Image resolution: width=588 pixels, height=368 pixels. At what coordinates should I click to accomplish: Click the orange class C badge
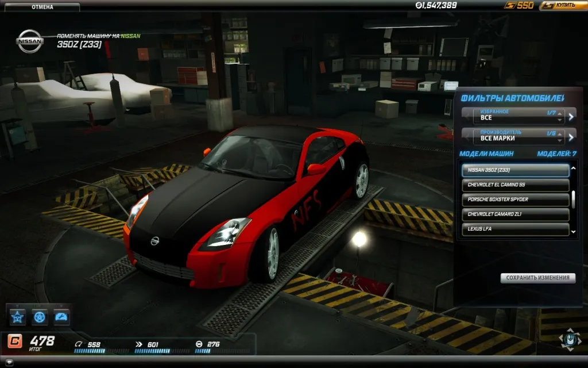point(15,342)
